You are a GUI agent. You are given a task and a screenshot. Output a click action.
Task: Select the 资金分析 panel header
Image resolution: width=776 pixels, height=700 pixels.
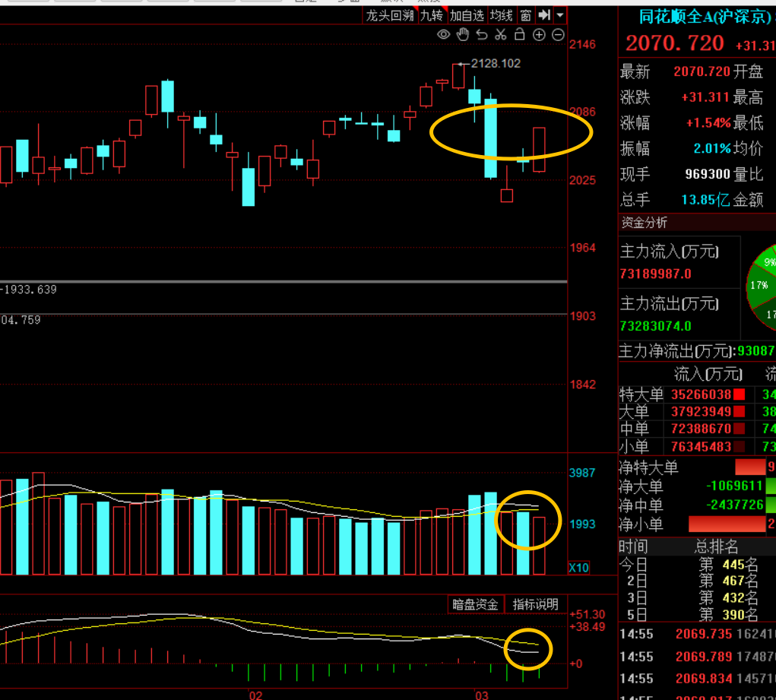click(x=644, y=222)
